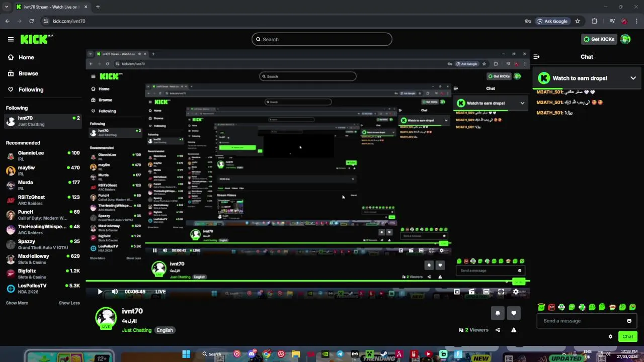Go back in the browser
The image size is (644, 362).
pos(7,21)
